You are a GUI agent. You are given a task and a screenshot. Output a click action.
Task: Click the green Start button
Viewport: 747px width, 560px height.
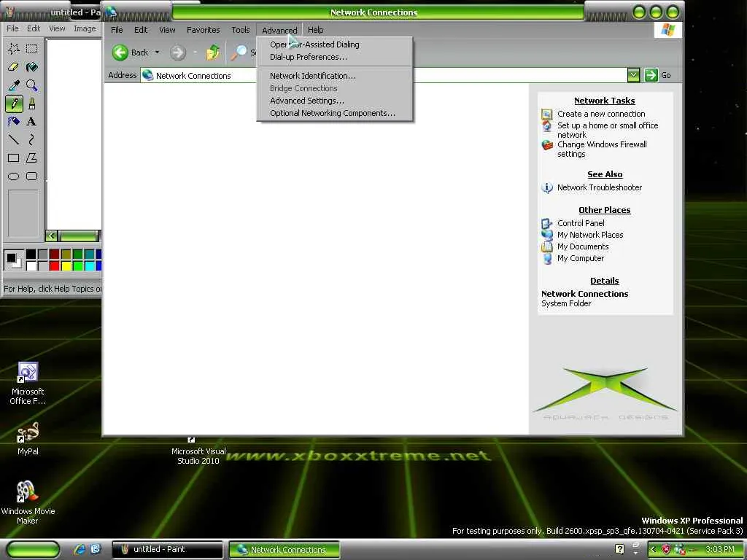[x=33, y=550]
